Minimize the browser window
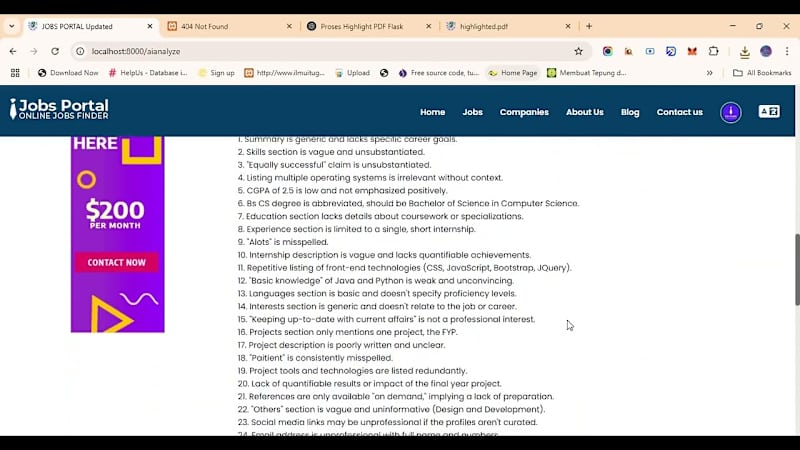The image size is (800, 450). pos(733,26)
